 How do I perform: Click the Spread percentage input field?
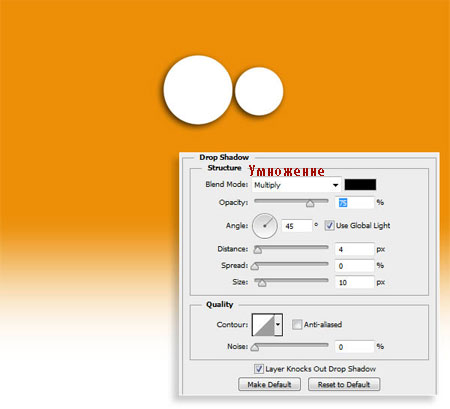354,266
